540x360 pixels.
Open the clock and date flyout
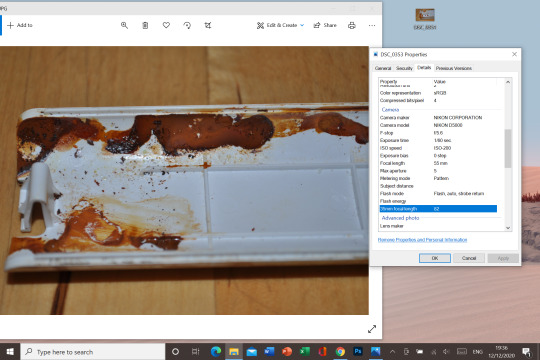tap(501, 352)
